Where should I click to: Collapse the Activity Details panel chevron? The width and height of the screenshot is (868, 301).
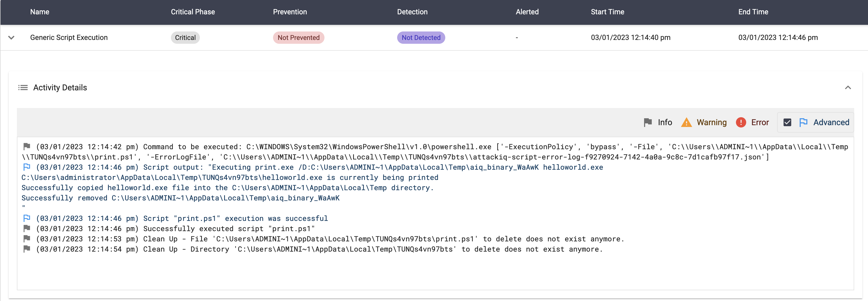coord(848,88)
